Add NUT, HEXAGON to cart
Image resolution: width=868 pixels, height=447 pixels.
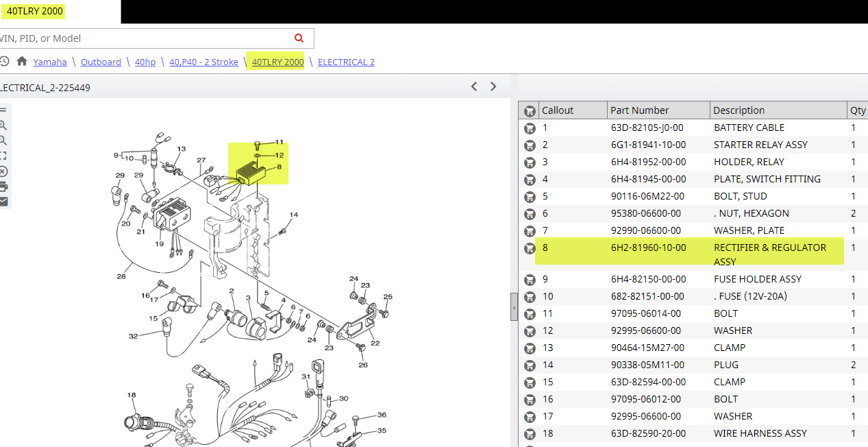(x=530, y=214)
